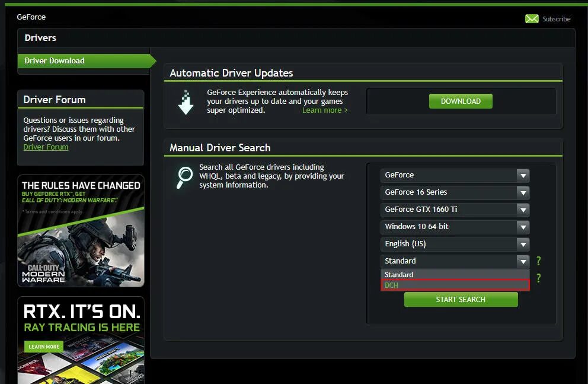
Task: Click the lower question mark help icon
Action: point(538,278)
